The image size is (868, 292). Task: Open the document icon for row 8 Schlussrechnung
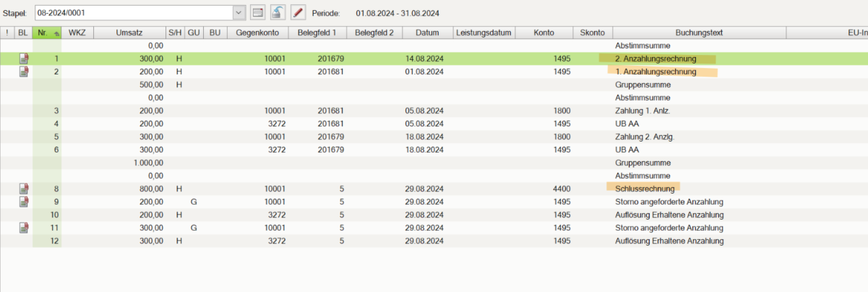pyautogui.click(x=24, y=188)
